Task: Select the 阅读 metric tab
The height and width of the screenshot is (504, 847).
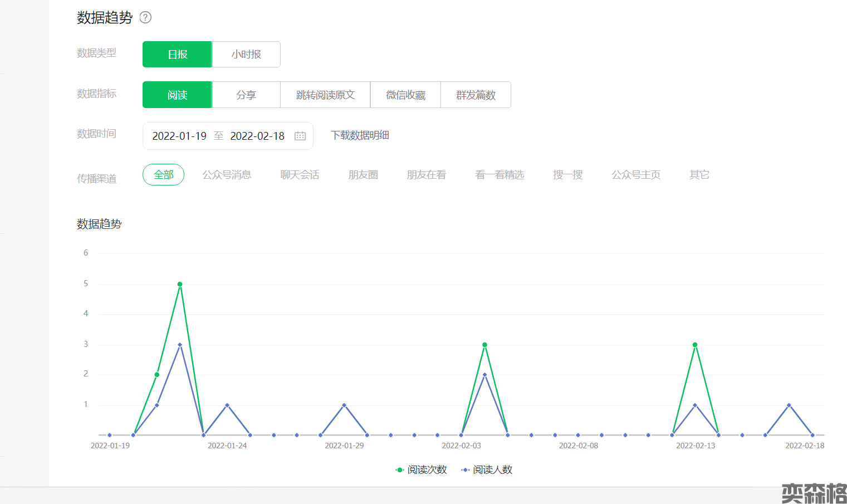Action: 177,95
